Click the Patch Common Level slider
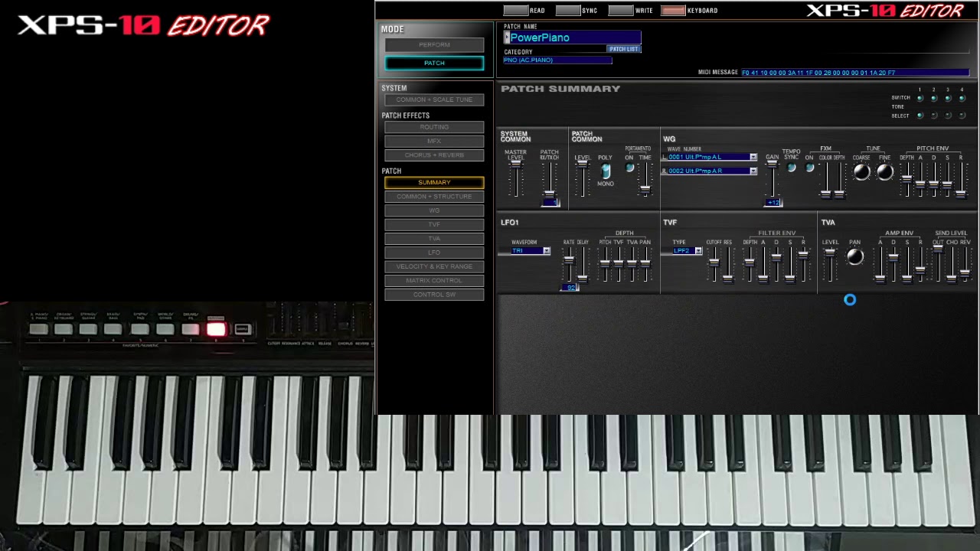980x551 pixels. click(x=583, y=164)
